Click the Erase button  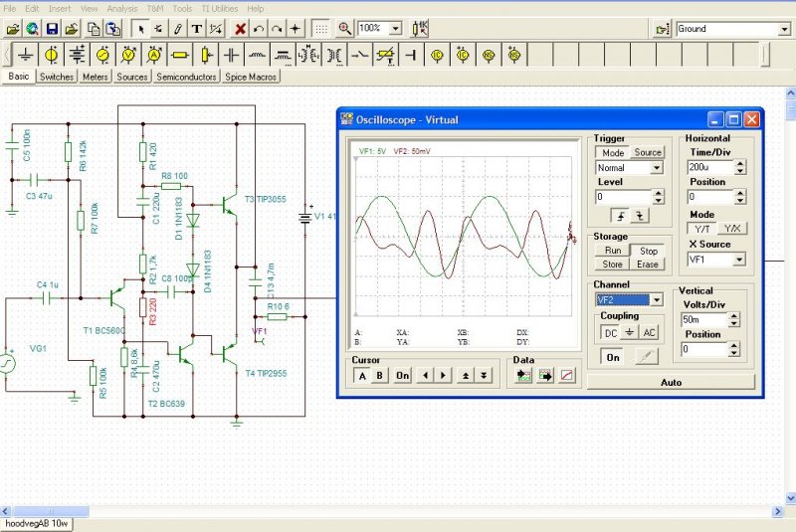click(648, 265)
